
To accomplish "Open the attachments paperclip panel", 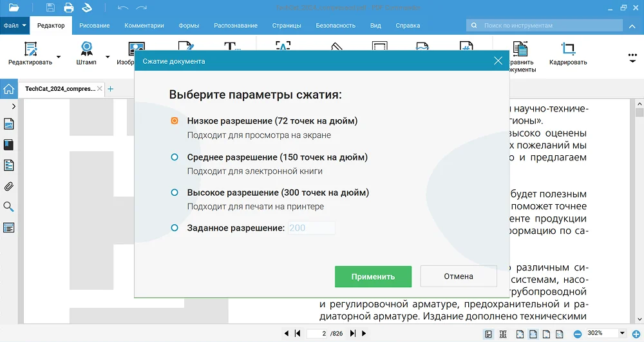I will [x=9, y=187].
